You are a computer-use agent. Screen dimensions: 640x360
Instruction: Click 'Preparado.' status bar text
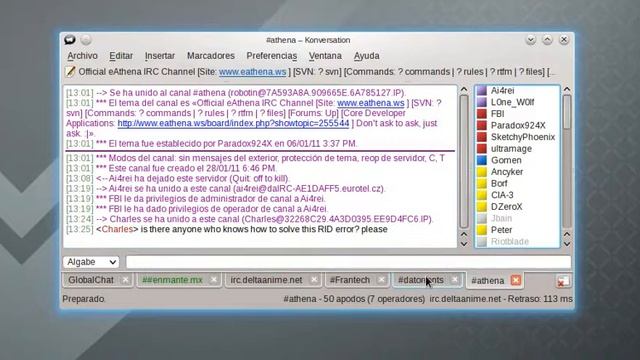(83, 299)
